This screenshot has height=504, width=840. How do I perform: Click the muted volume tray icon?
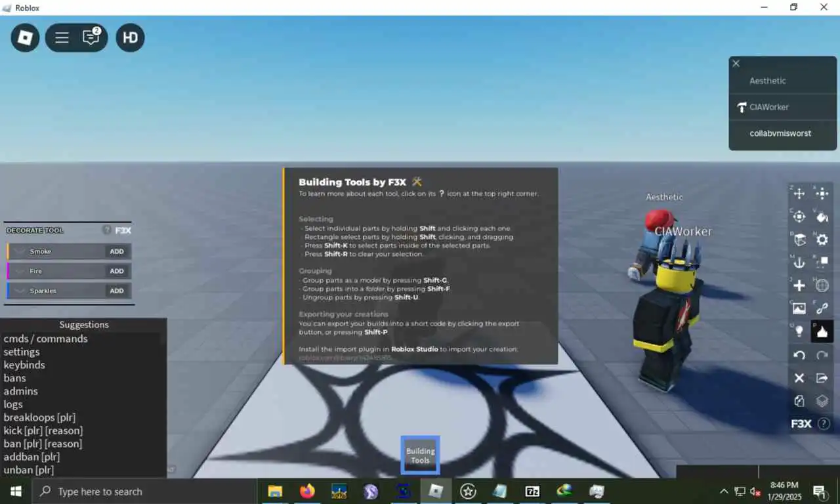[x=756, y=492]
